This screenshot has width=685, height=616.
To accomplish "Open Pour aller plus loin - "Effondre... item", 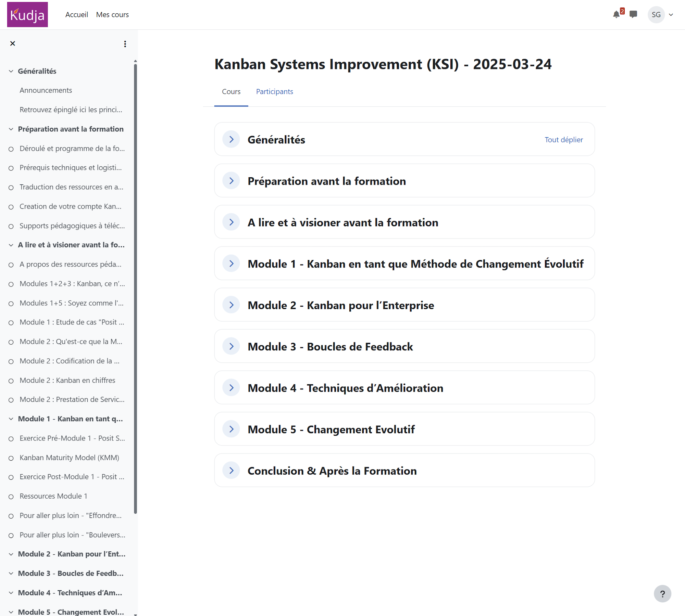I will [x=71, y=516].
